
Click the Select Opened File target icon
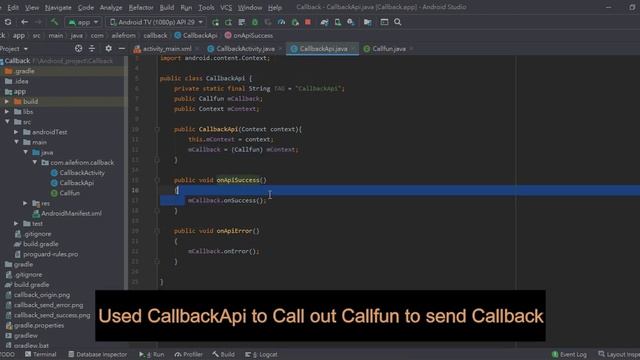78,49
